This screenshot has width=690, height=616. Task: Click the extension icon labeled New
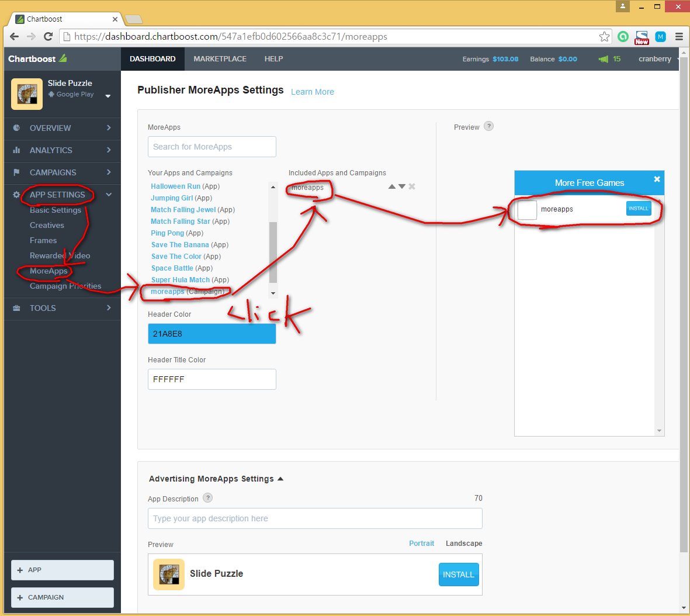[x=642, y=37]
